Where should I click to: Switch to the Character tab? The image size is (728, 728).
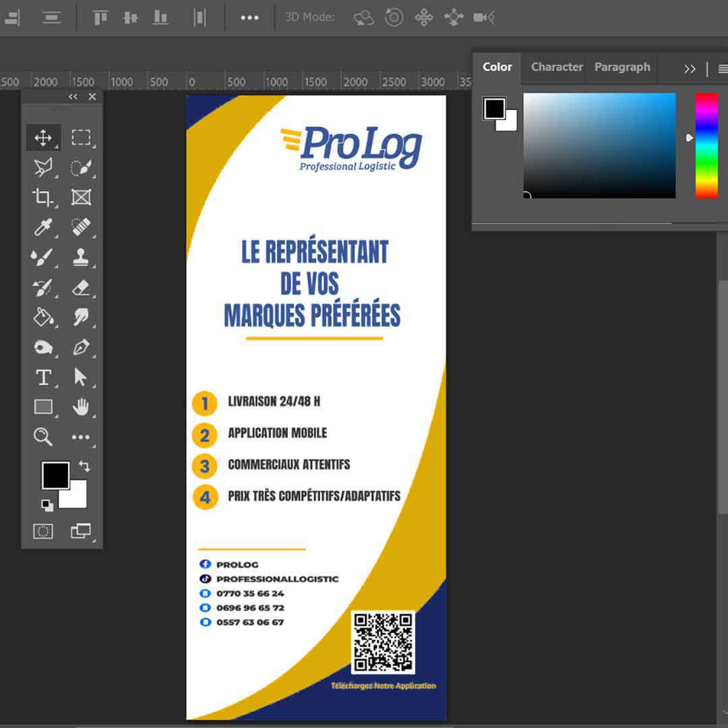pos(557,67)
